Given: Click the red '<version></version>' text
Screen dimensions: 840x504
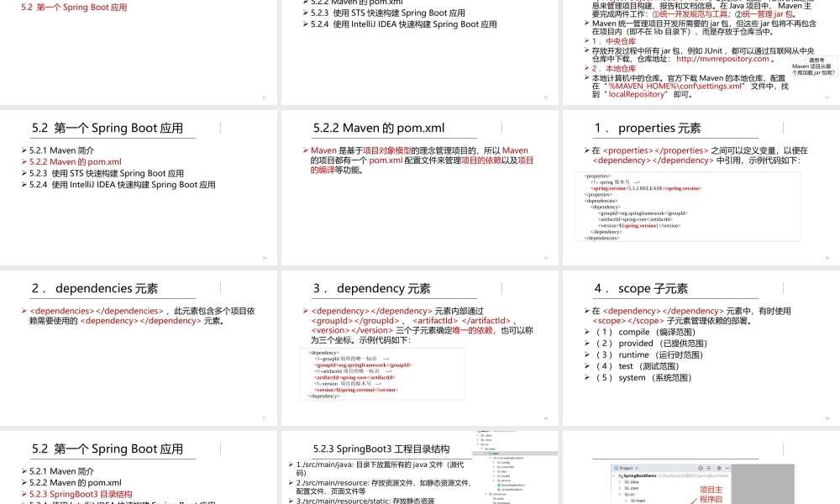Looking at the screenshot, I should point(352,330).
